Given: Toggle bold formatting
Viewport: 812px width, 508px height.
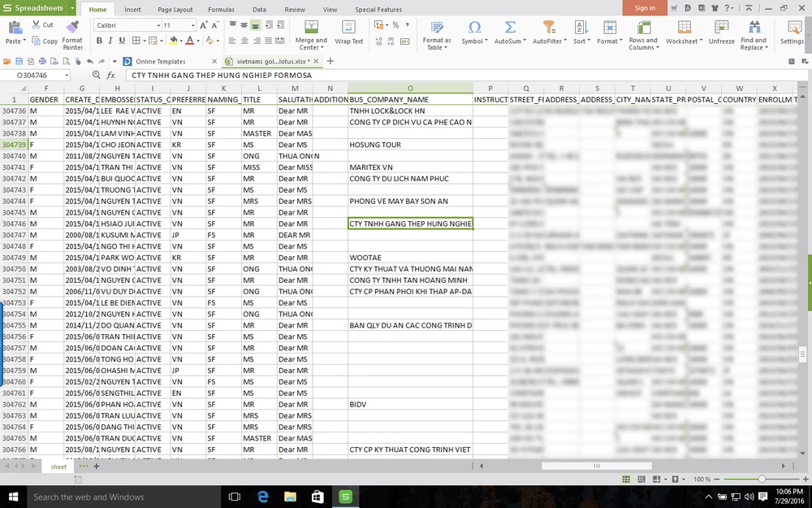Looking at the screenshot, I should [x=98, y=41].
